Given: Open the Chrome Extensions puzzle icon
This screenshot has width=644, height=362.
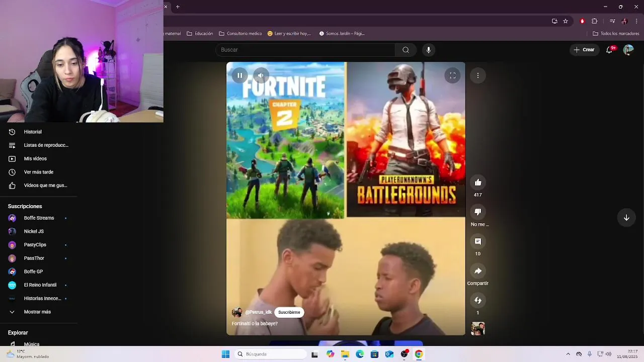Looking at the screenshot, I should (595, 21).
